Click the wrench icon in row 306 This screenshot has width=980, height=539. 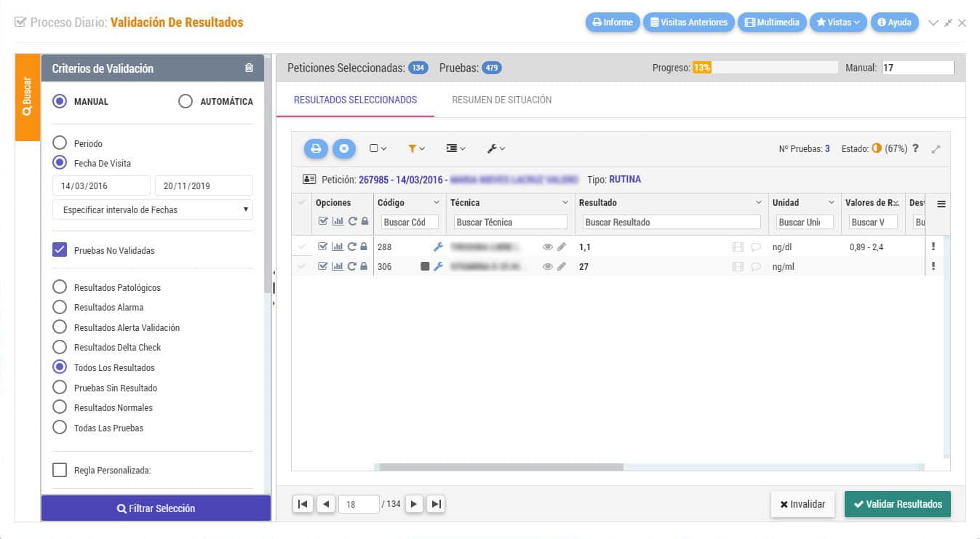point(438,267)
